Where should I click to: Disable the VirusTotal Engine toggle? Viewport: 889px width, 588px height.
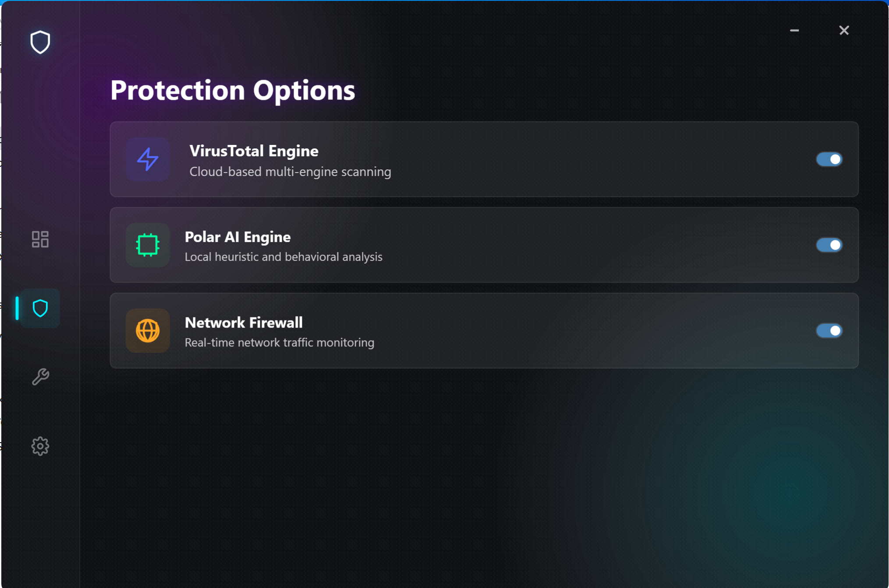pos(829,159)
